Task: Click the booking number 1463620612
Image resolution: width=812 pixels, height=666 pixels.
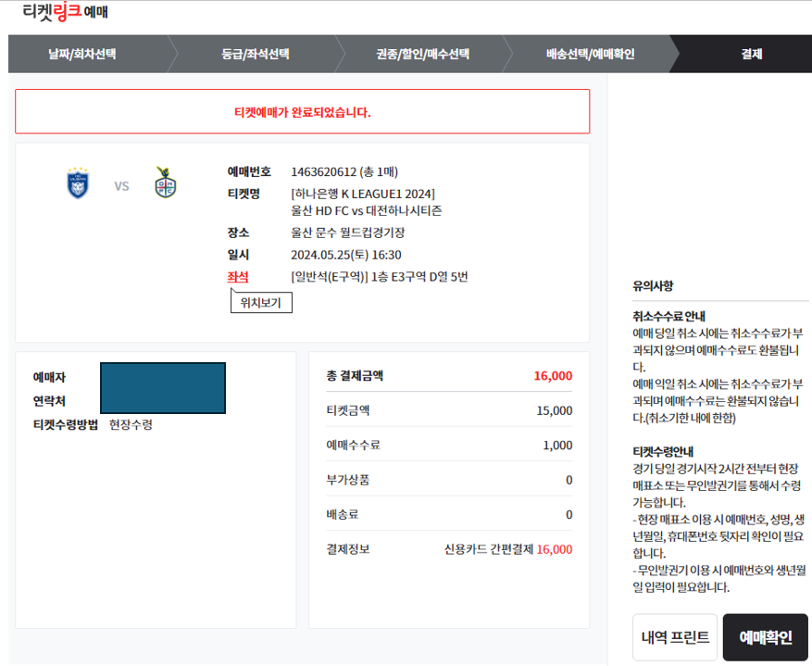Action: [x=324, y=172]
